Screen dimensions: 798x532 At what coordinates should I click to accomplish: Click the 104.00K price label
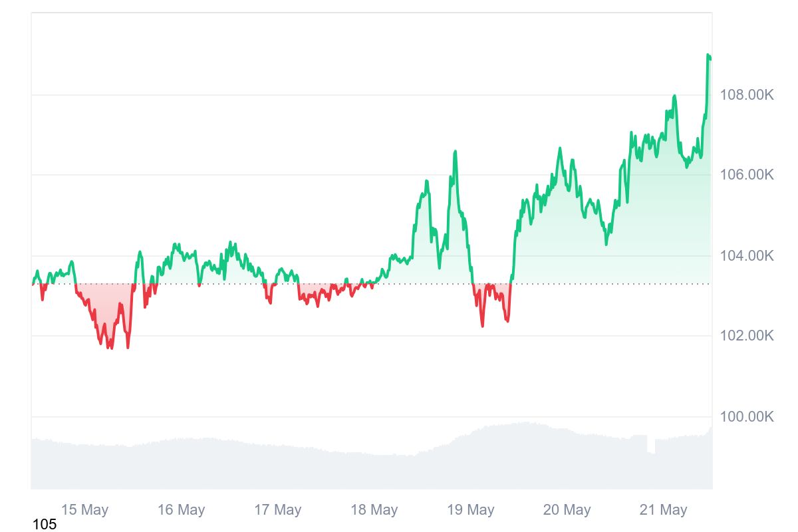pyautogui.click(x=747, y=256)
